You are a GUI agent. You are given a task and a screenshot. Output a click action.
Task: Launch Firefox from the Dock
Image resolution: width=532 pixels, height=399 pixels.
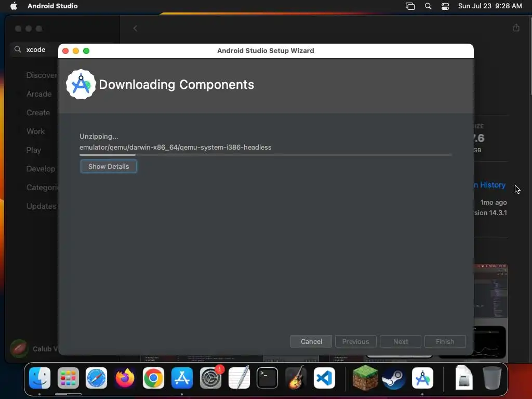click(125, 378)
